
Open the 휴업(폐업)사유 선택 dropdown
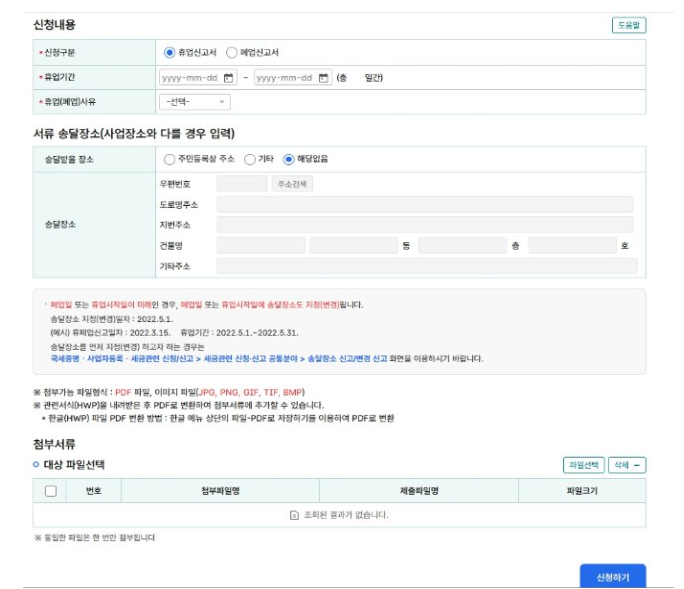click(x=195, y=102)
